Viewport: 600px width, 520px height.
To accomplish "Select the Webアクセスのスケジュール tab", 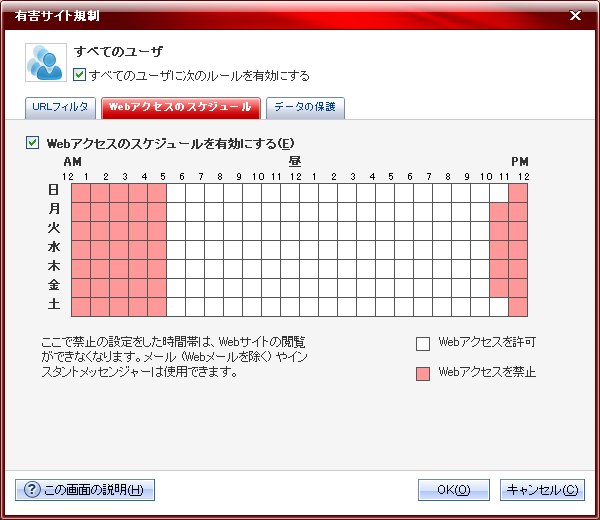I will (x=181, y=107).
